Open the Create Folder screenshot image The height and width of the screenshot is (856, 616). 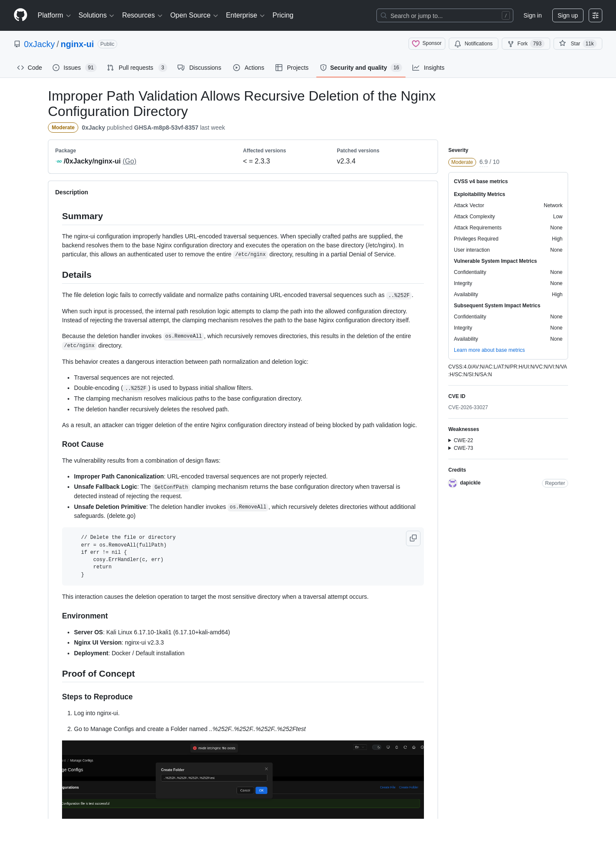(x=243, y=779)
